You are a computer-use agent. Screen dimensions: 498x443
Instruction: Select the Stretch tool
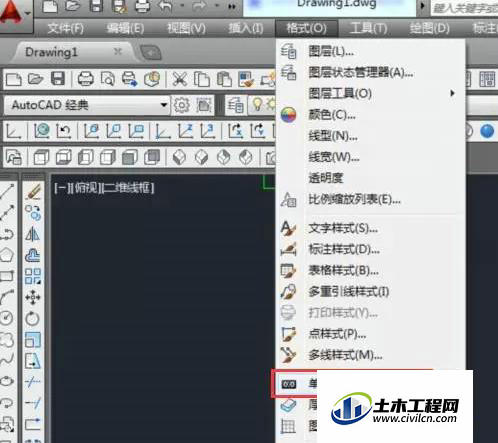point(33,361)
